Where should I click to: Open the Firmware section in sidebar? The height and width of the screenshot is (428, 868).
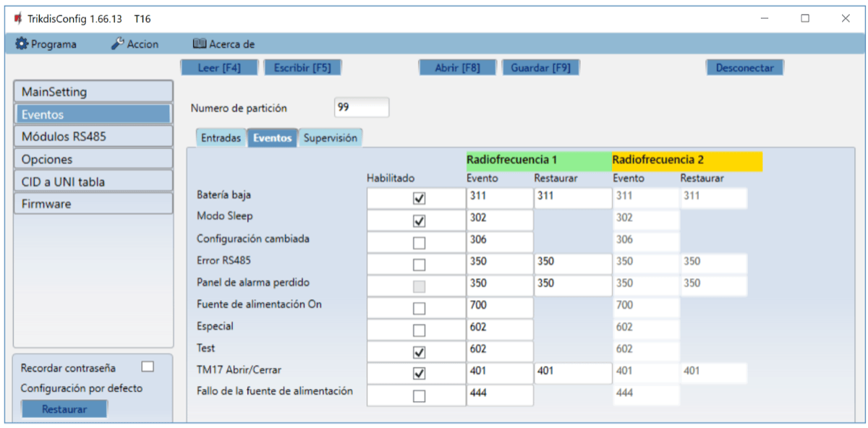(x=93, y=204)
